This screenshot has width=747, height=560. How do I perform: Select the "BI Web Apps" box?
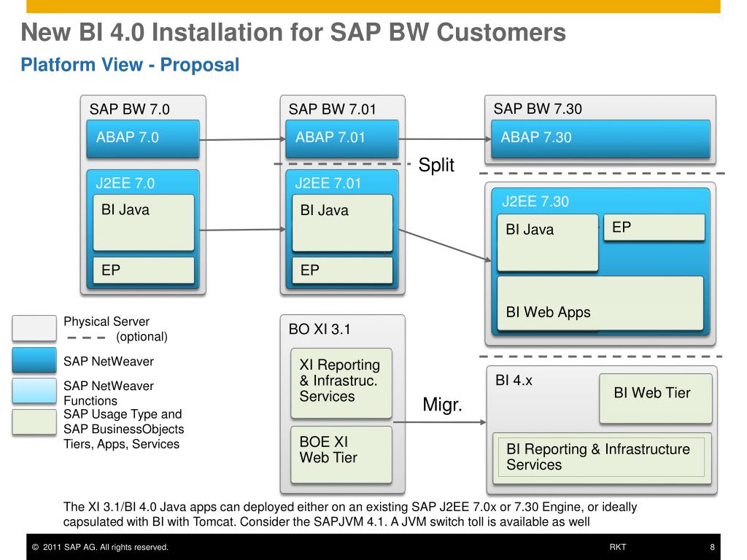coord(600,303)
